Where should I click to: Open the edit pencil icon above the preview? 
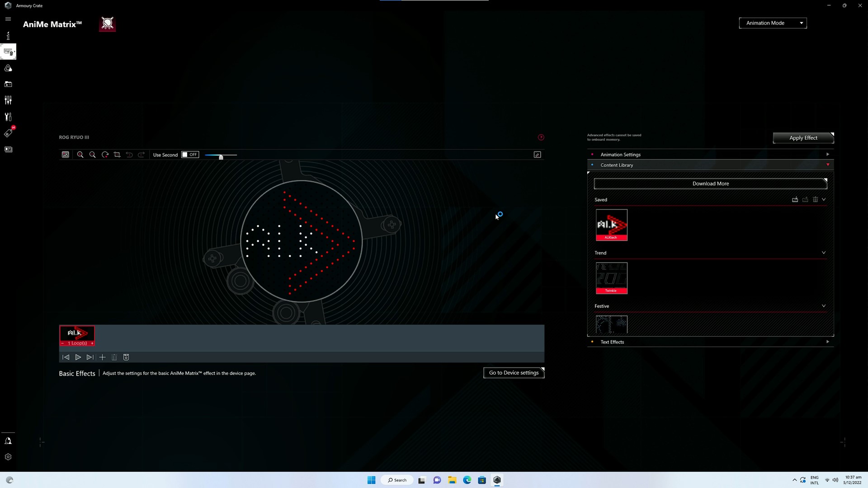click(537, 155)
